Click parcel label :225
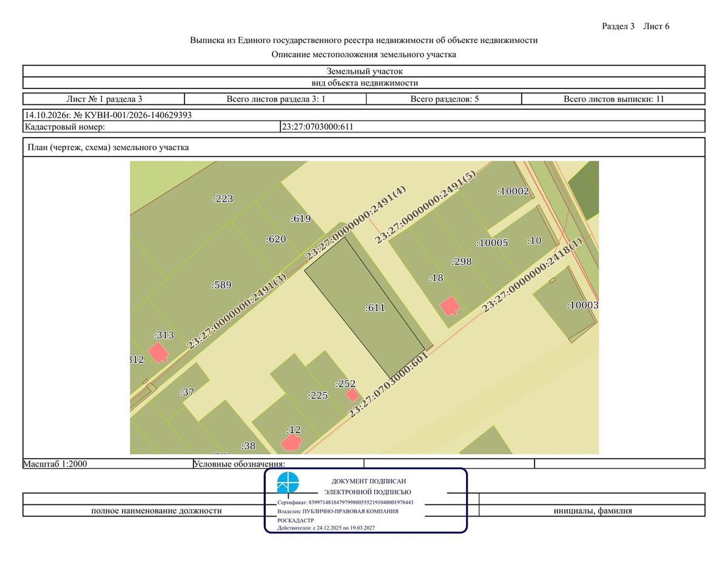The image size is (728, 562). coord(318,396)
